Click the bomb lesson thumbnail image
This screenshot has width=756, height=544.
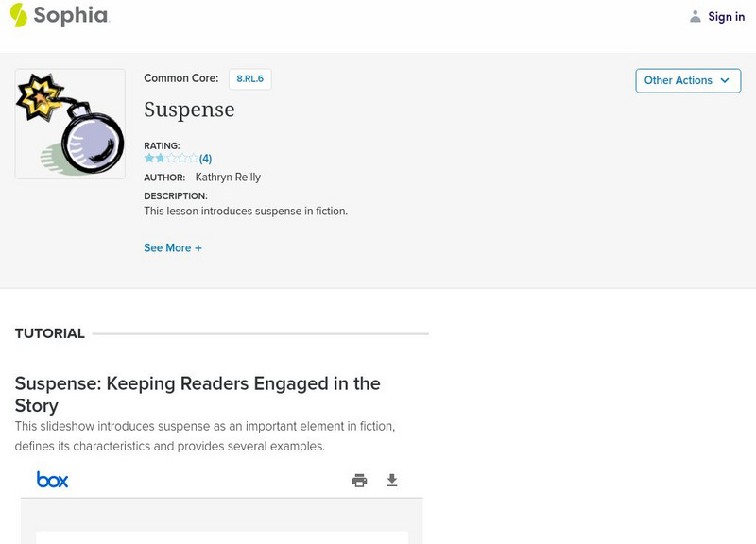[70, 124]
